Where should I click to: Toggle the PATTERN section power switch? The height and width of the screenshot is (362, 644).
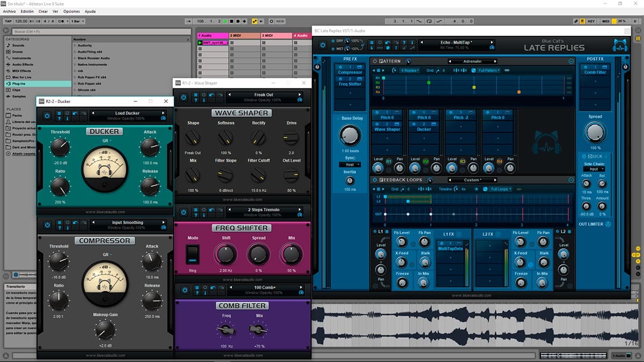375,61
